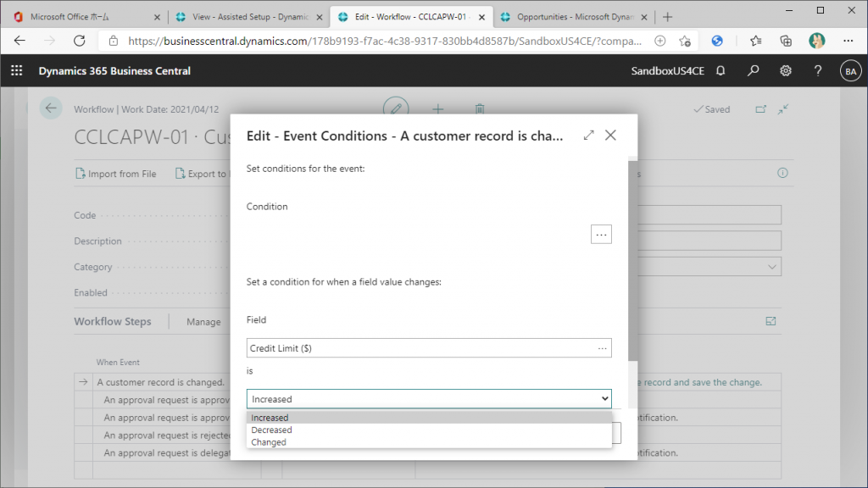This screenshot has width=868, height=488.
Task: Click the Workflow Steps heading
Action: (113, 321)
